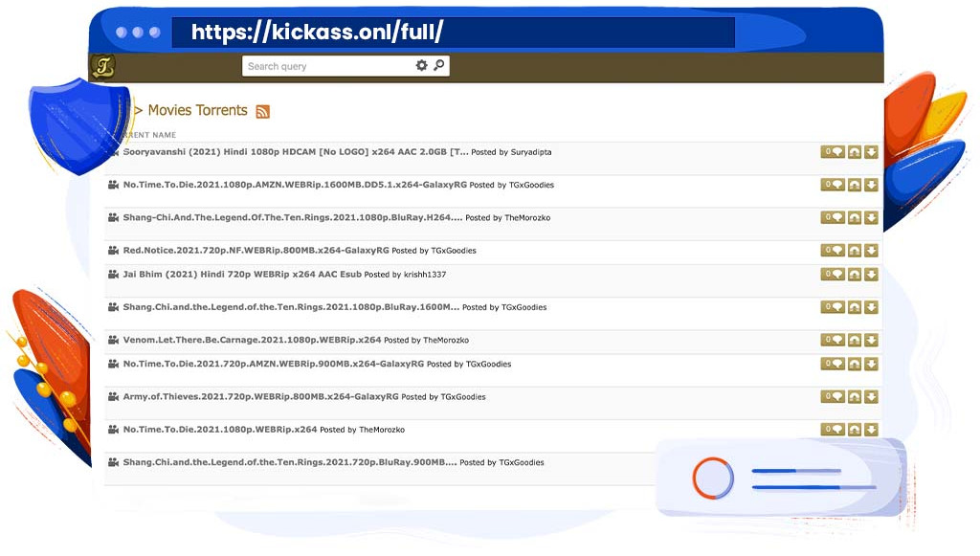Viewport: 980px width, 556px height.
Task: Download No.Time.To.Die 720p 900MB torrent arrow
Action: (x=871, y=364)
